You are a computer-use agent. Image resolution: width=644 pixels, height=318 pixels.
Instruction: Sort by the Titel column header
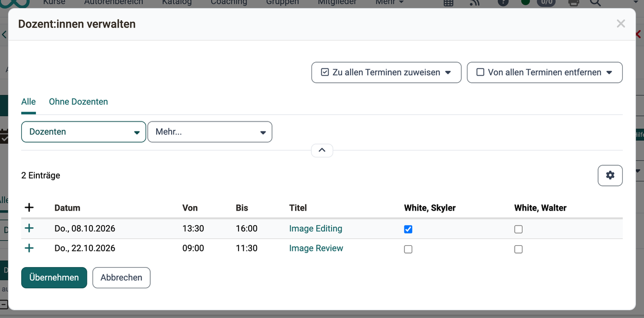coord(298,208)
